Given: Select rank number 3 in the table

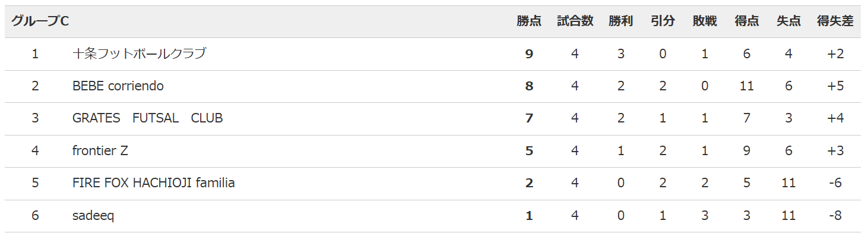Looking at the screenshot, I should point(35,118).
